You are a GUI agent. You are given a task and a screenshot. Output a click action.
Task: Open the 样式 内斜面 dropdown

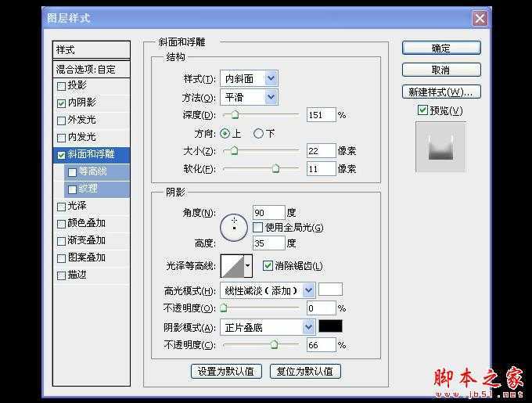[249, 79]
